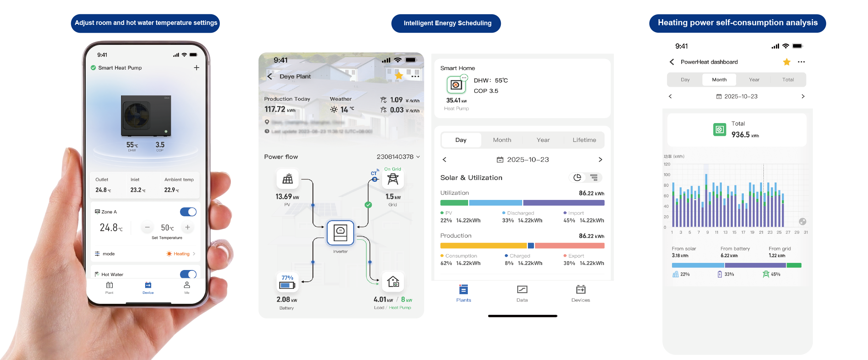
Task: Open the Heating mode selector
Action: tap(181, 254)
